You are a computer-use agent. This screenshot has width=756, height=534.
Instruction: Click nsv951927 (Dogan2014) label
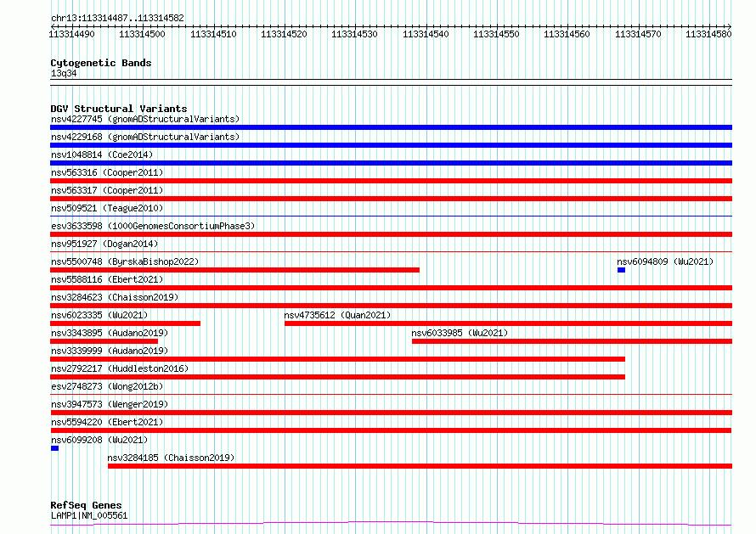[x=104, y=244]
